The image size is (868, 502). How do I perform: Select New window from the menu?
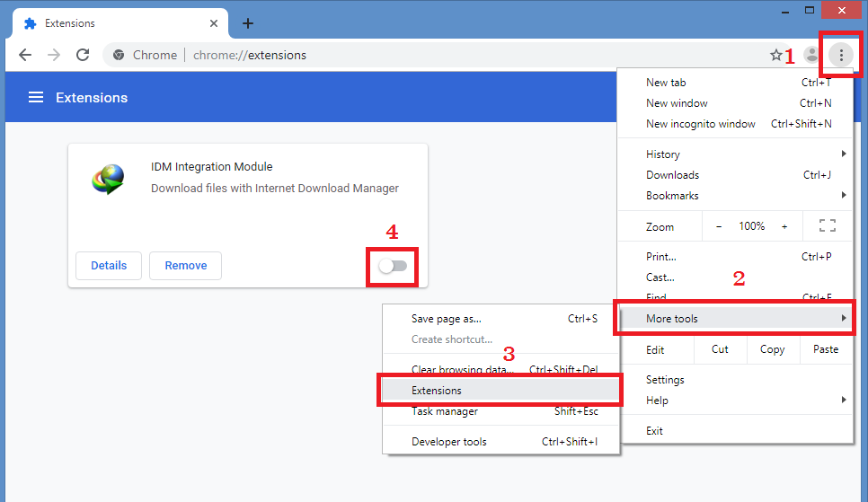click(735, 103)
